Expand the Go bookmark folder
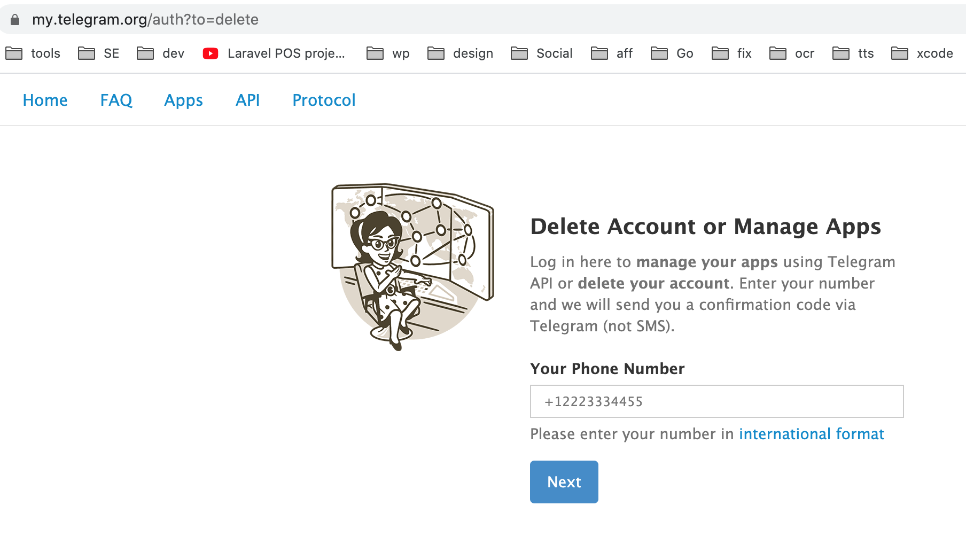The height and width of the screenshot is (560, 966). tap(672, 53)
